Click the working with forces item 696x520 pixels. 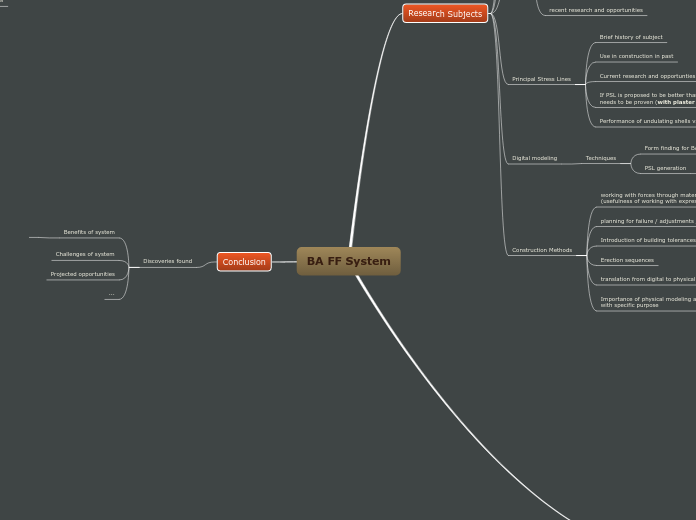[x=648, y=198]
